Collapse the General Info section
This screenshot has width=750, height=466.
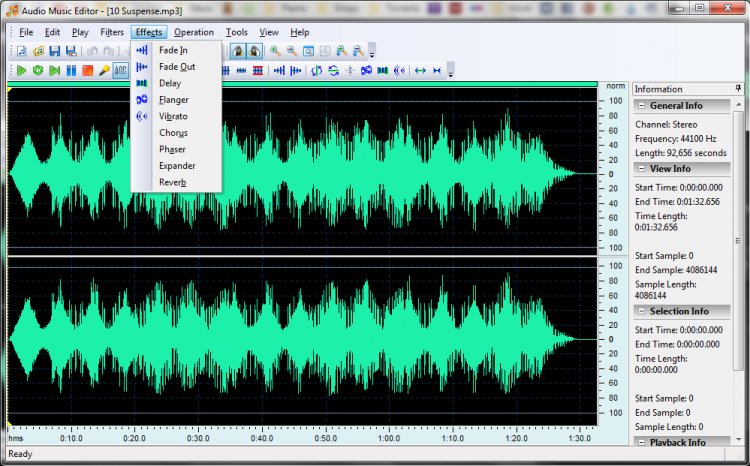tap(641, 106)
